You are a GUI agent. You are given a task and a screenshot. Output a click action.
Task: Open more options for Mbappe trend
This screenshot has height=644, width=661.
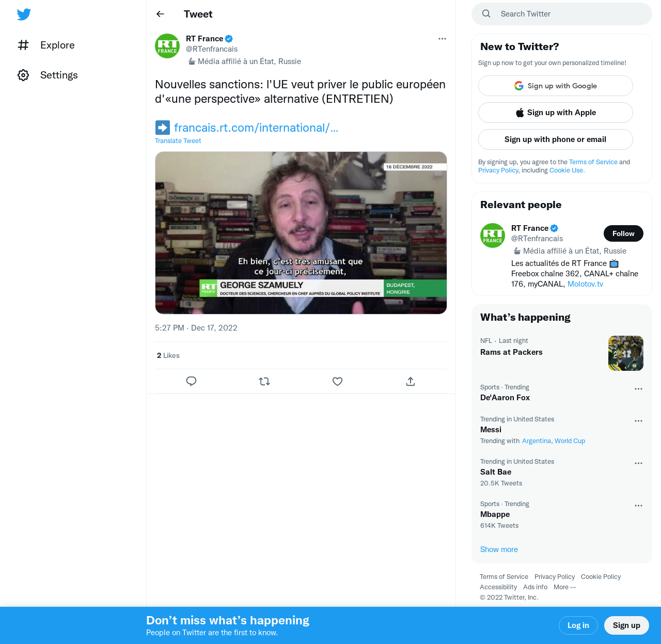click(x=638, y=506)
